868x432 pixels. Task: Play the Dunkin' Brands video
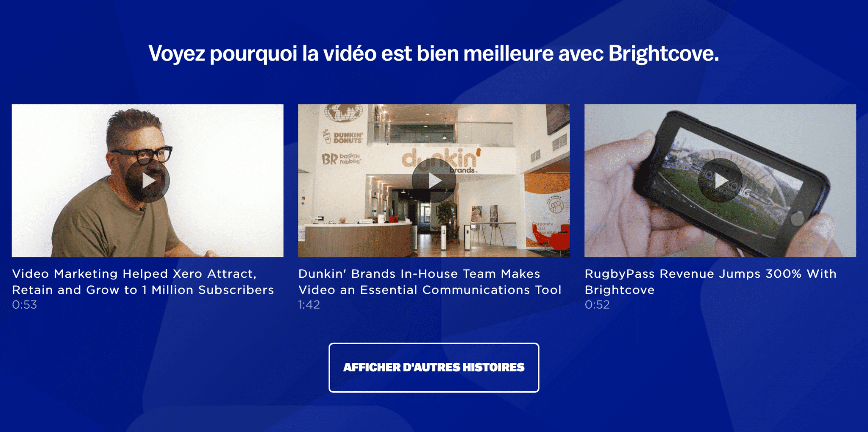point(434,181)
